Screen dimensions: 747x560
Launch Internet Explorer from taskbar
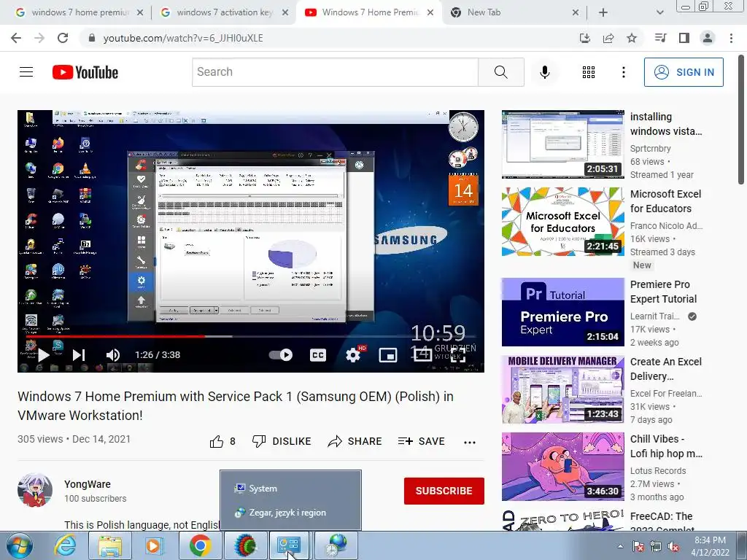tap(65, 545)
